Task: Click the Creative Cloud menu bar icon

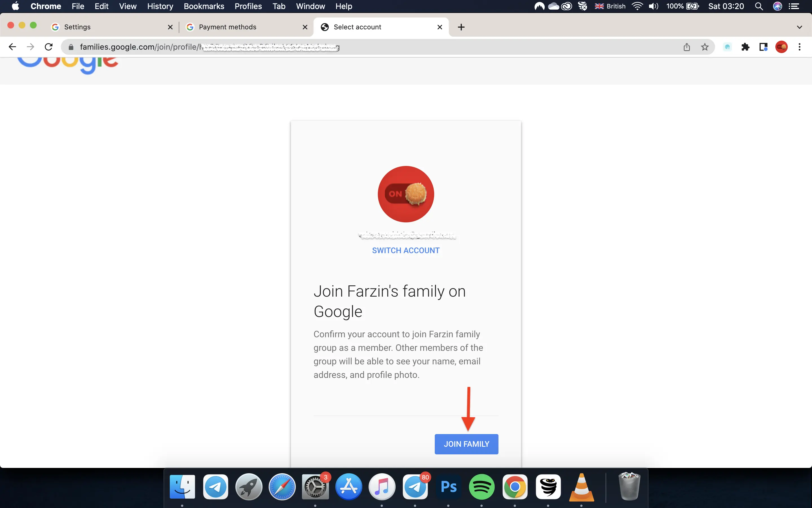Action: pos(567,6)
